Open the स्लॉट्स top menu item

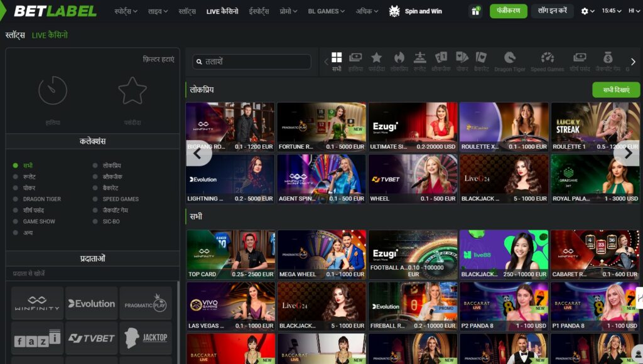(187, 11)
